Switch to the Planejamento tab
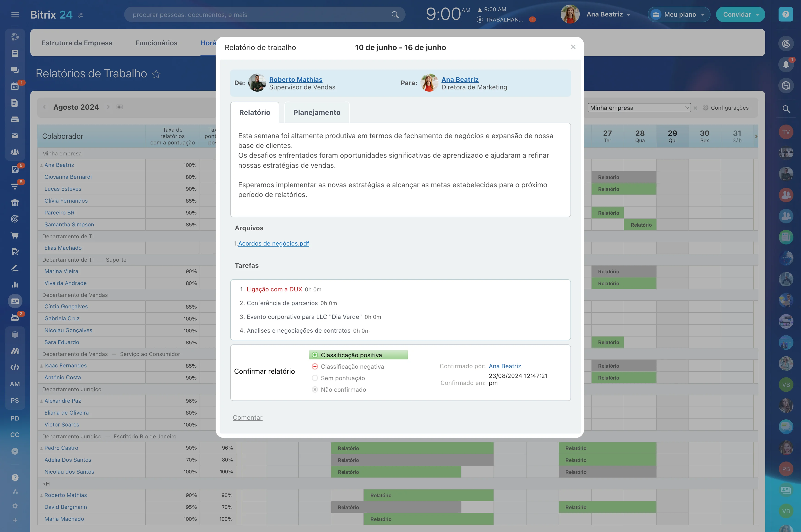801x532 pixels. pyautogui.click(x=316, y=112)
